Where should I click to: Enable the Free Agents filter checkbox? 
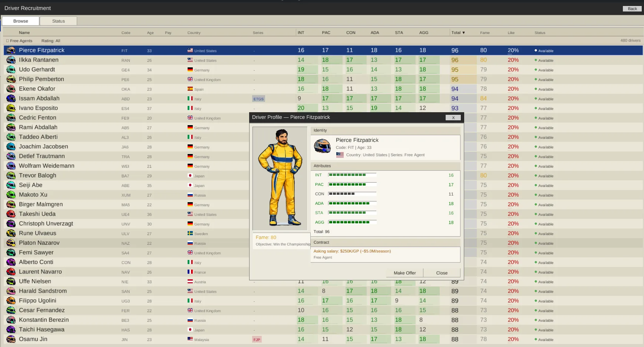[x=7, y=41]
